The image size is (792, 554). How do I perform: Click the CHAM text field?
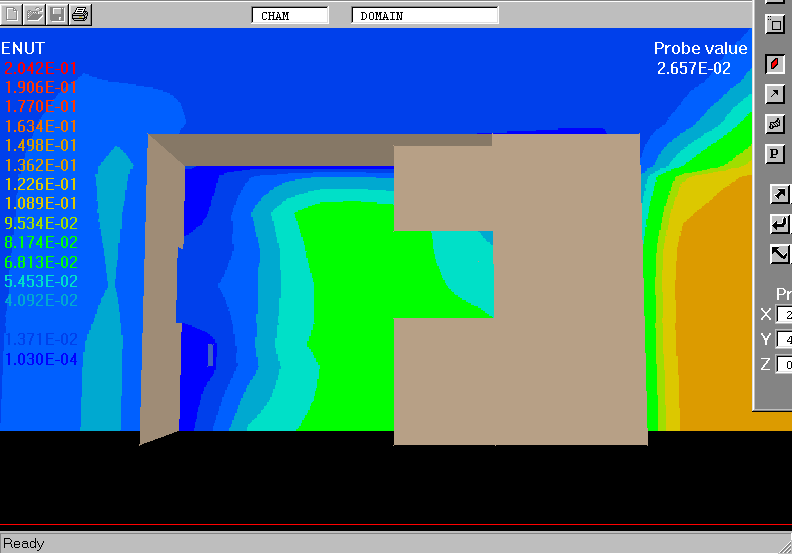point(289,16)
